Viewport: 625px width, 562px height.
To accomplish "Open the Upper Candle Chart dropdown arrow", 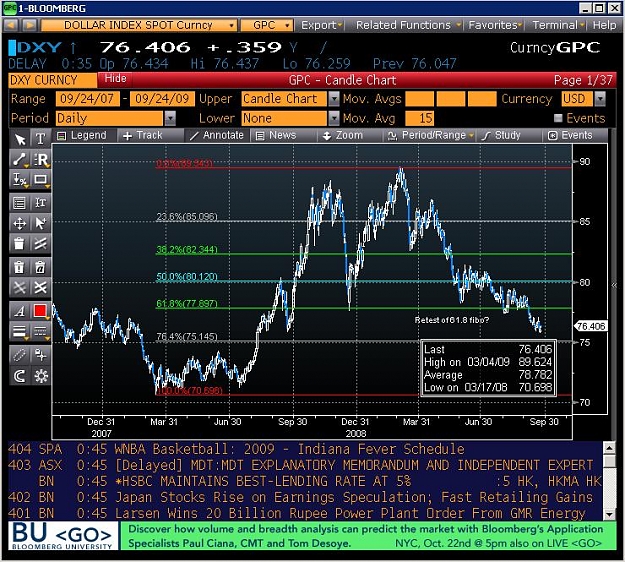I will [x=334, y=98].
